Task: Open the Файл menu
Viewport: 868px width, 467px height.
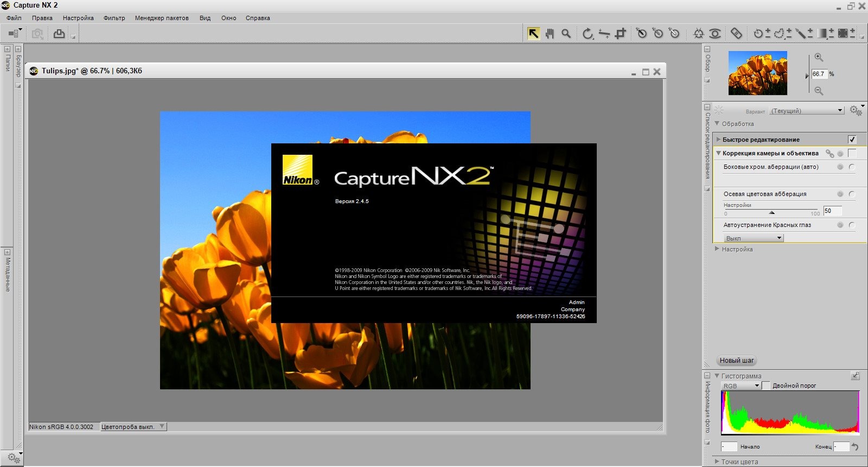Action: [x=14, y=18]
